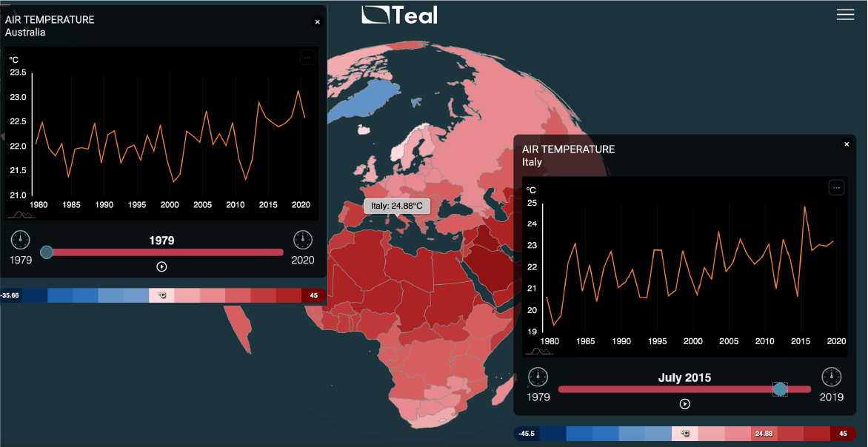Open chart options in the Italy panel

tap(836, 187)
